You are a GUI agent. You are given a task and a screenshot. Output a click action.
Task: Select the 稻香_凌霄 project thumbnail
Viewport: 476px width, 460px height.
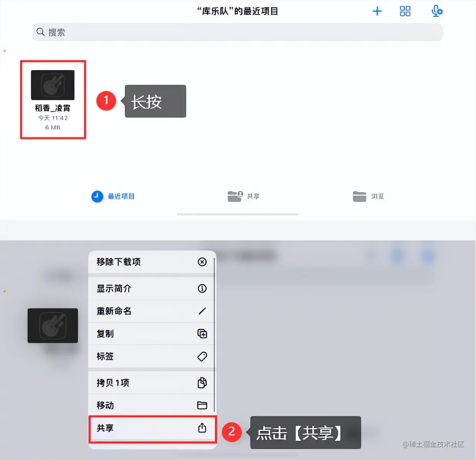pyautogui.click(x=53, y=85)
